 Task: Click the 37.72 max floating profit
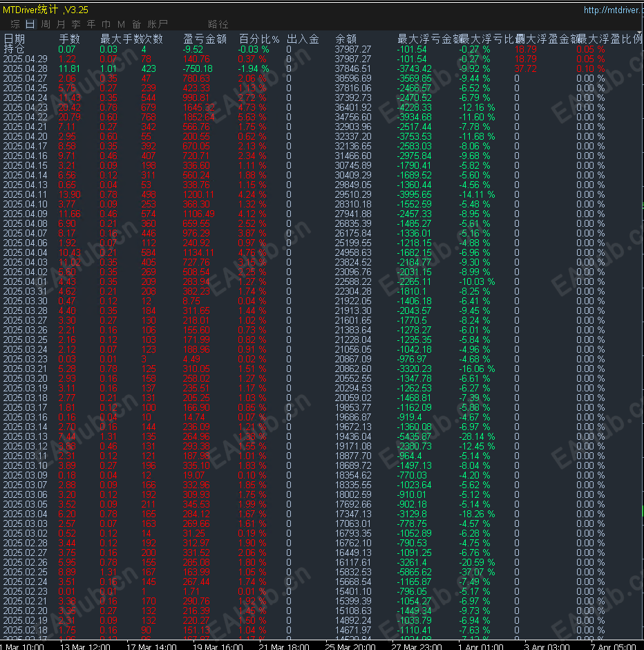pos(525,68)
